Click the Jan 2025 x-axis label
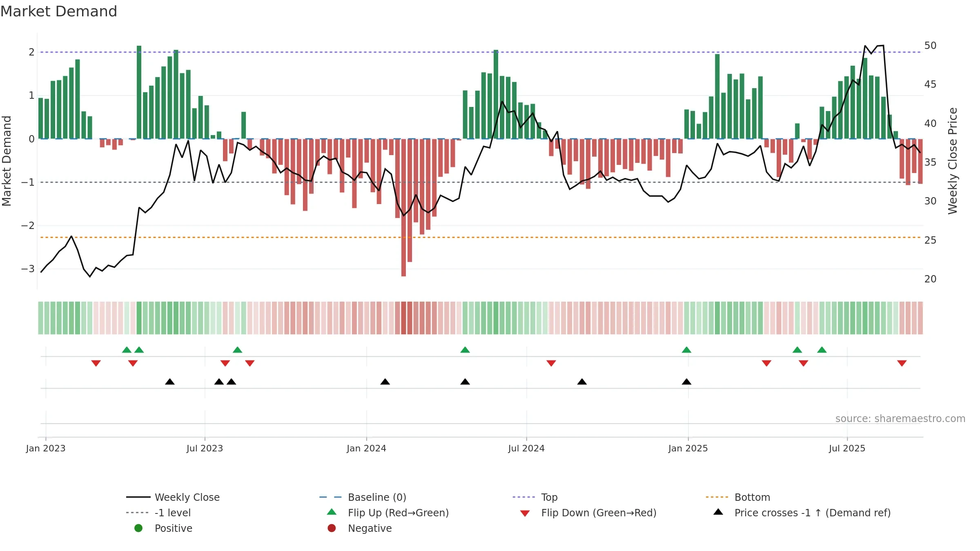Screen dimensions: 980x551 click(688, 449)
